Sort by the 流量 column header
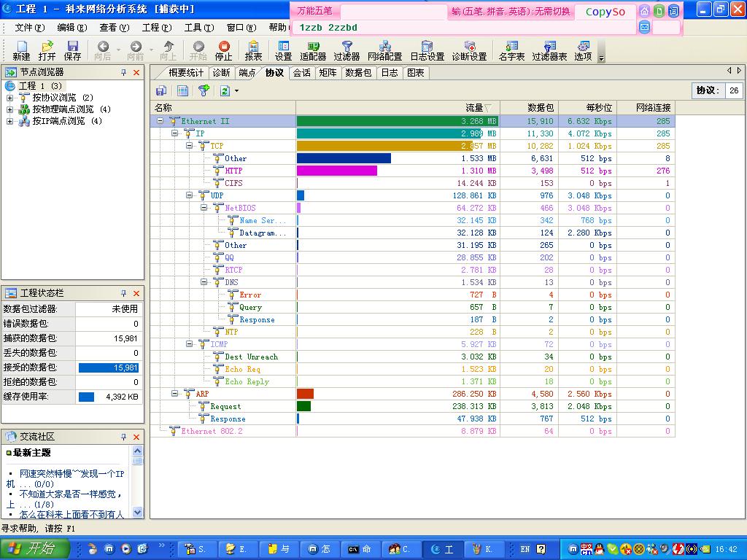The image size is (747, 560). [x=474, y=107]
